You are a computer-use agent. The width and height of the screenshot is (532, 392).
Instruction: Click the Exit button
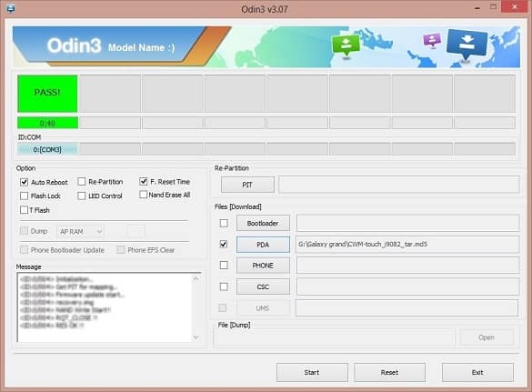(477, 372)
